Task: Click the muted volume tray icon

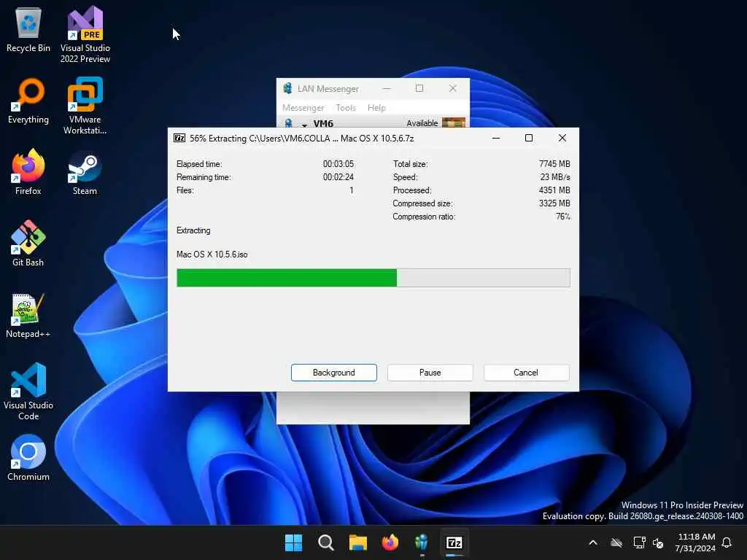Action: pyautogui.click(x=659, y=542)
